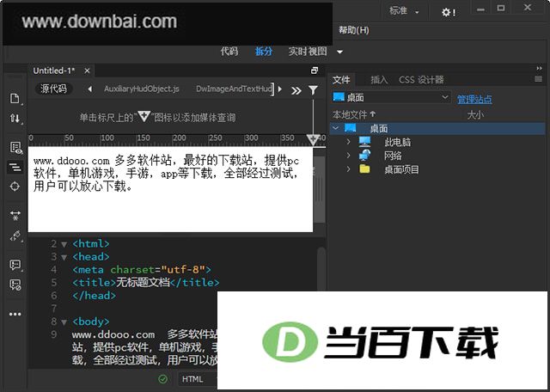Select the 网络 tree item
550x392 pixels.
pos(393,156)
